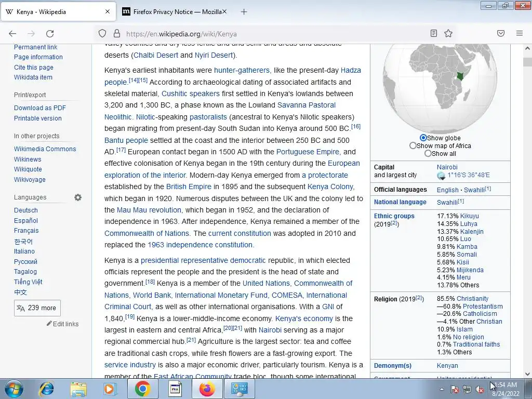Image resolution: width=532 pixels, height=399 pixels.
Task: Reload the page with the refresh icon
Action: click(x=50, y=34)
